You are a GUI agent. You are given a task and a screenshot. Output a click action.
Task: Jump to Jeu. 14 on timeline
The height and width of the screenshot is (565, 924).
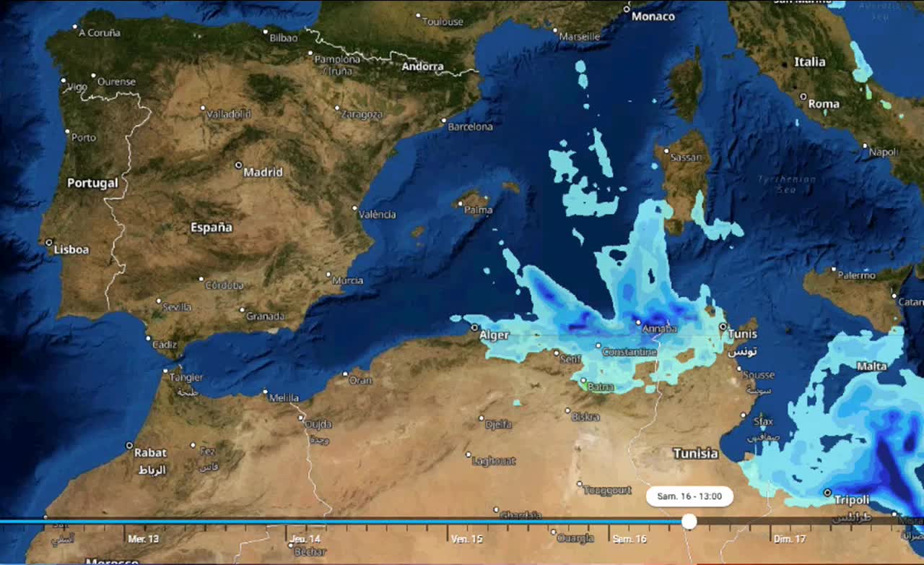tap(305, 539)
